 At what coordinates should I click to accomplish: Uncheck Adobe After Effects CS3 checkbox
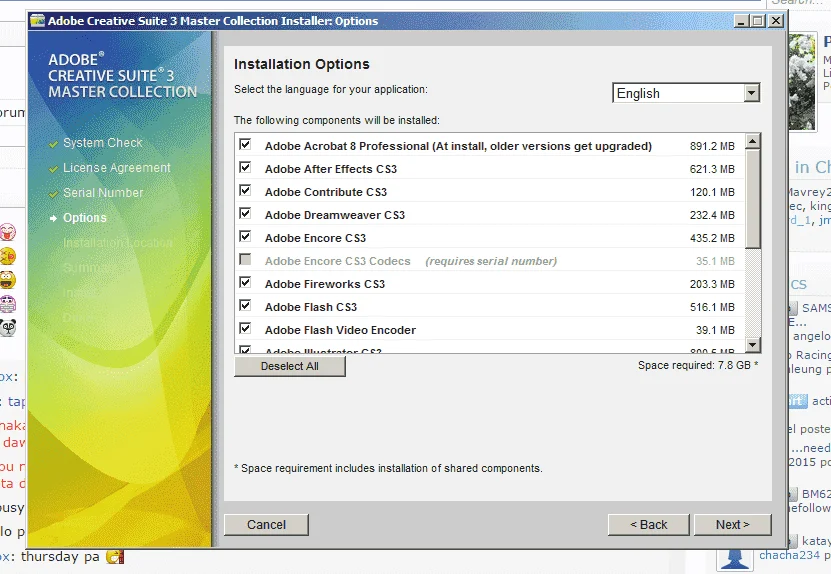tap(245, 167)
